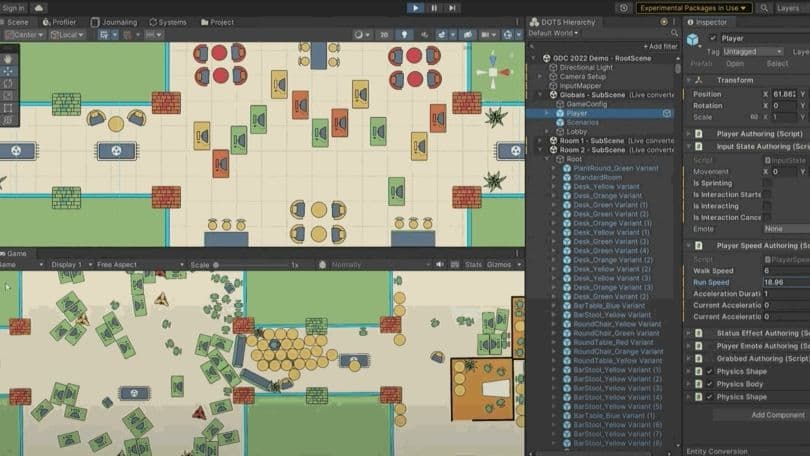Viewport: 810px width, 456px height.
Task: Click the Step forward button
Action: (452, 8)
